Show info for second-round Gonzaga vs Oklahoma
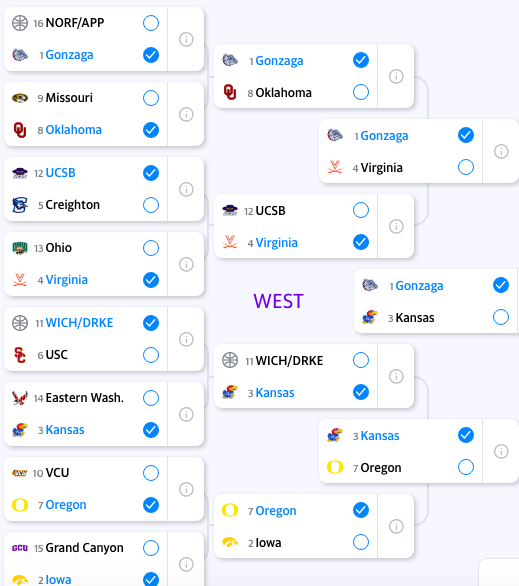 pos(396,76)
